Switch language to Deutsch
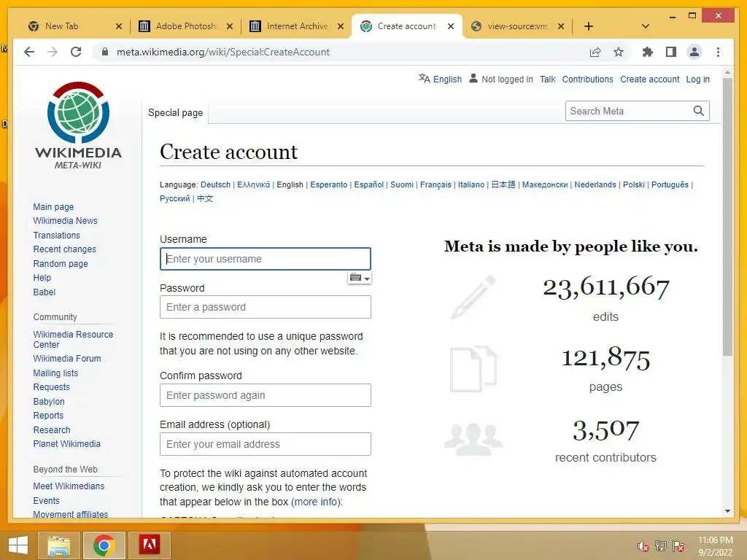The width and height of the screenshot is (747, 560). pos(215,184)
